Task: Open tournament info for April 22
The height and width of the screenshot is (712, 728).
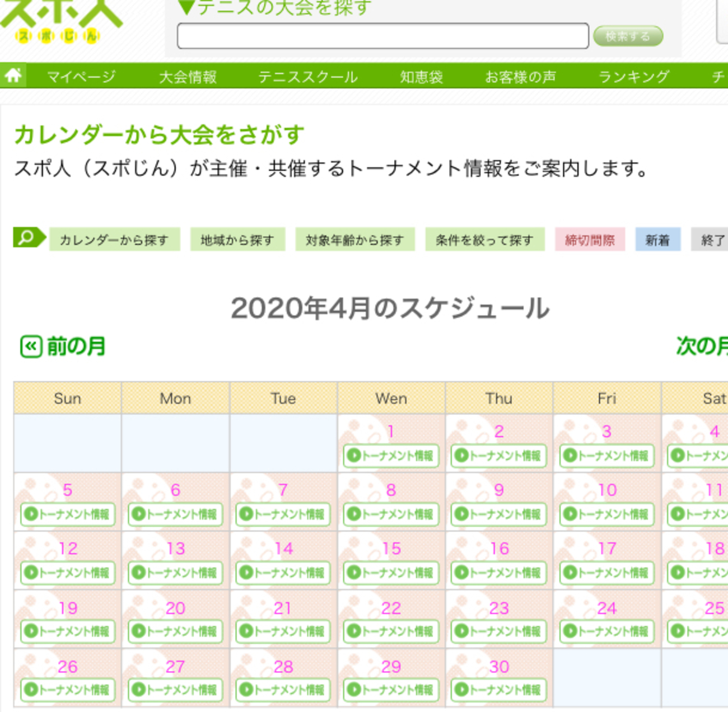Action: (x=391, y=631)
